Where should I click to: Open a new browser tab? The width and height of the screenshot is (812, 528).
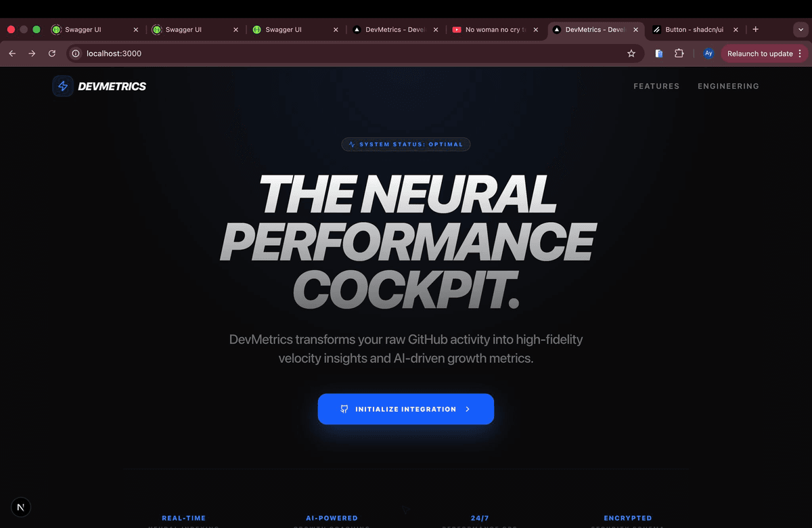pos(756,30)
